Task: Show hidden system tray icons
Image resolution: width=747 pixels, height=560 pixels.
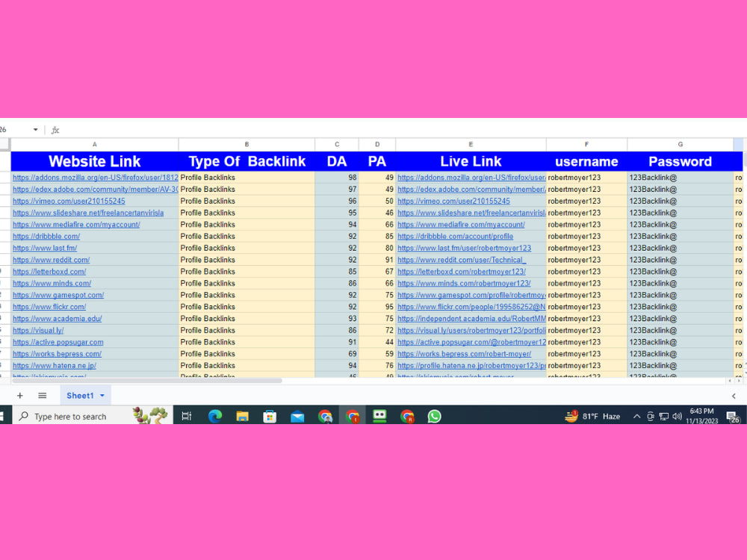Action: (636, 417)
